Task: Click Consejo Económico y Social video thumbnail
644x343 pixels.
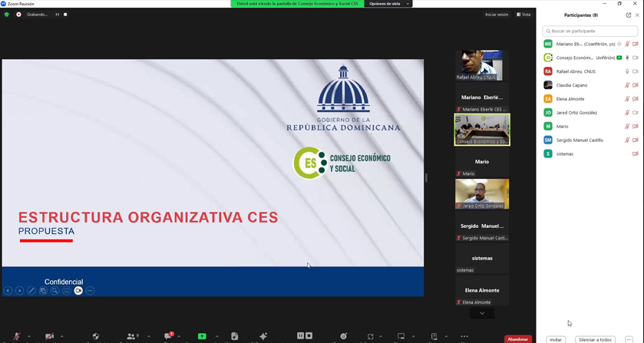Action: pos(482,130)
